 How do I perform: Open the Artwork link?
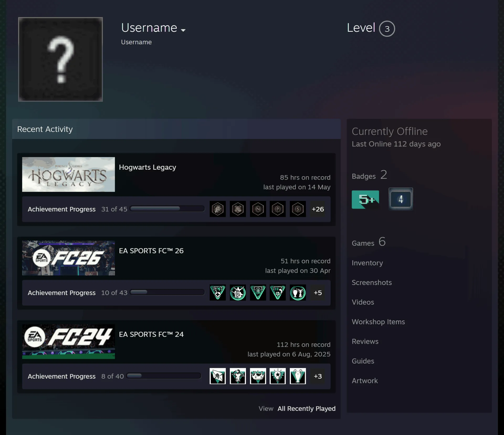click(x=365, y=381)
